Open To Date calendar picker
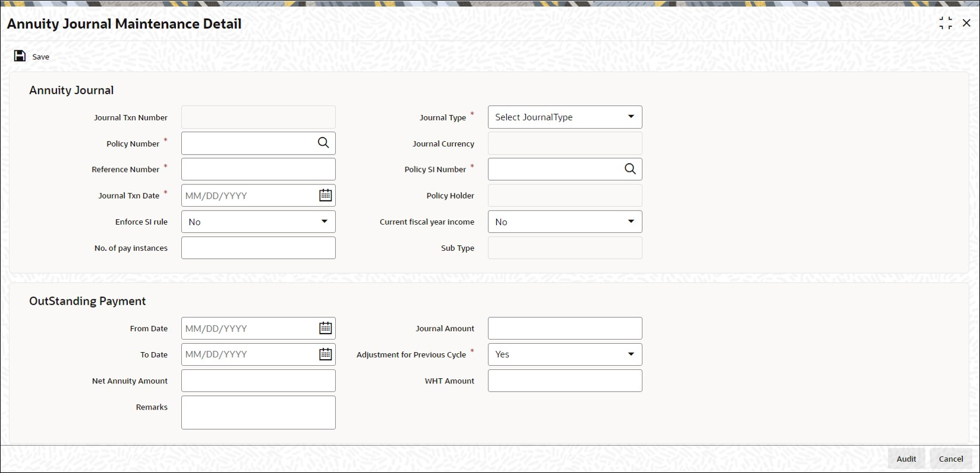The width and height of the screenshot is (980, 473). [x=326, y=354]
